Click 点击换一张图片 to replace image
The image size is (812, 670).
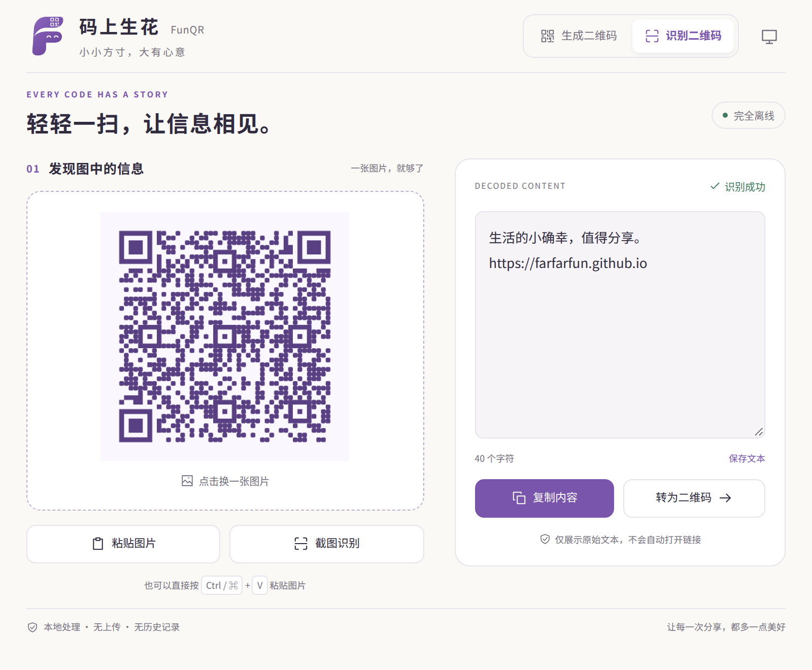(x=225, y=481)
